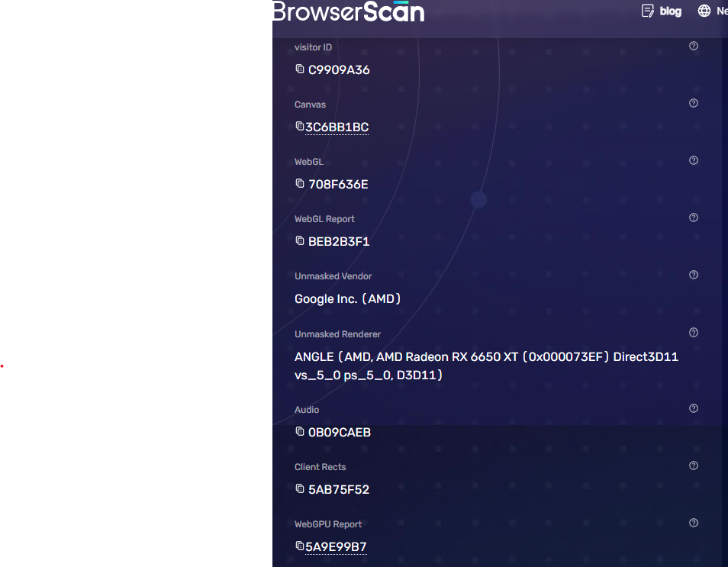Open help for WebGPU Report

tap(694, 523)
